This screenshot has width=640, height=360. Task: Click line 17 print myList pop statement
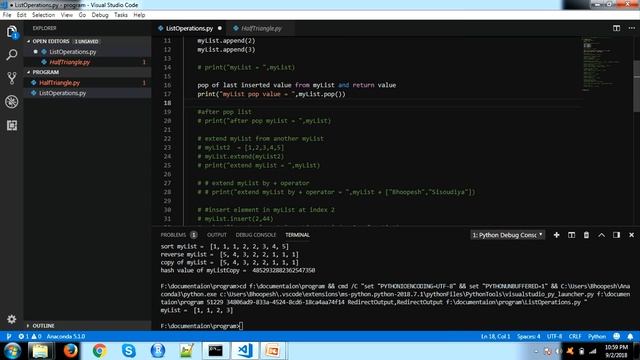271,94
